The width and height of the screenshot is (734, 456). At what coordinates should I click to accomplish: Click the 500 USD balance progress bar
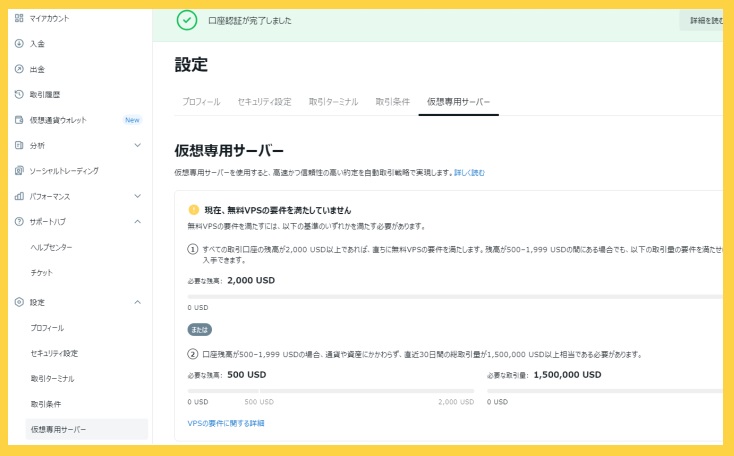(x=330, y=391)
